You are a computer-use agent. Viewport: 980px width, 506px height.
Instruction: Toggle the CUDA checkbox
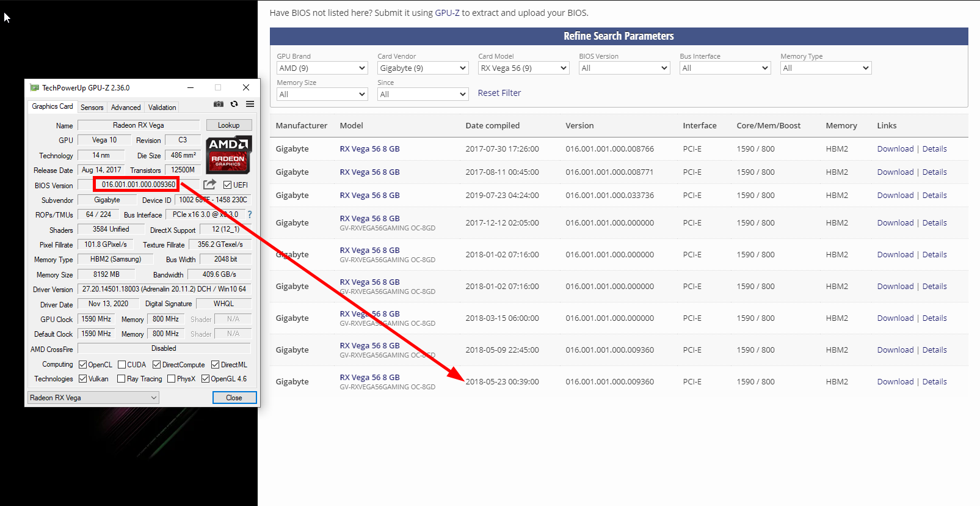pos(122,364)
